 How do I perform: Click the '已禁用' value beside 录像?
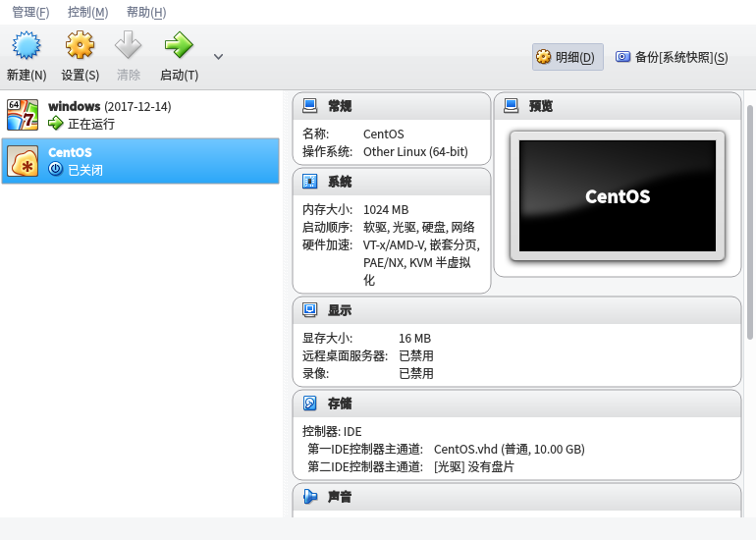click(416, 374)
